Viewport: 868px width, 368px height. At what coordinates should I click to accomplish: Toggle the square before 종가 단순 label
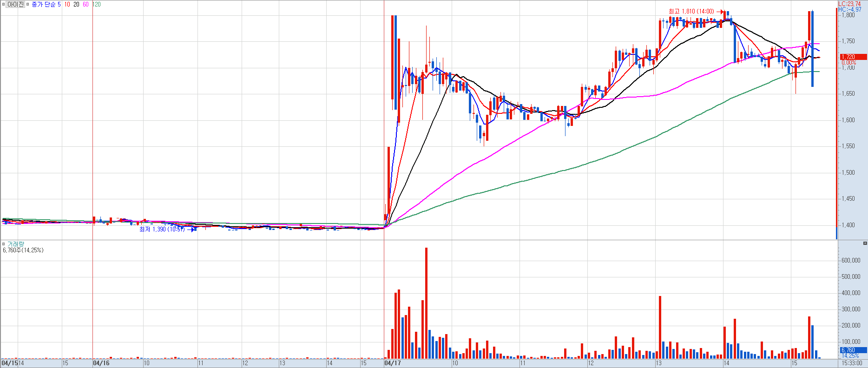pos(28,4)
